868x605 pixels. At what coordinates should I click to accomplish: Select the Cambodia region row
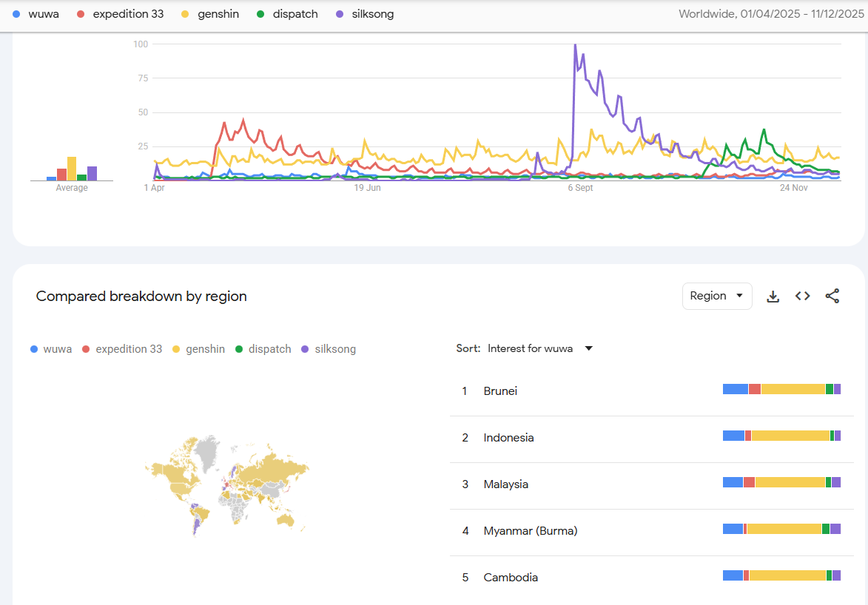click(651, 578)
